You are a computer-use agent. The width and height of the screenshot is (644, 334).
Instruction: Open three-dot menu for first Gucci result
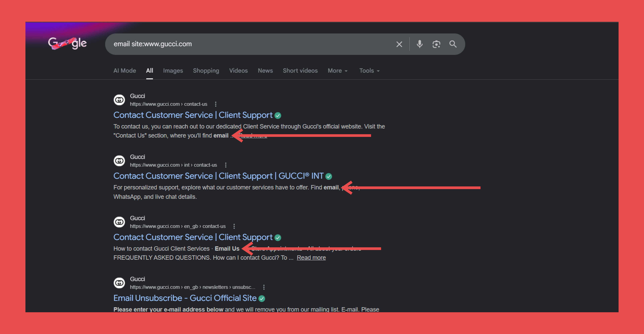coord(216,104)
